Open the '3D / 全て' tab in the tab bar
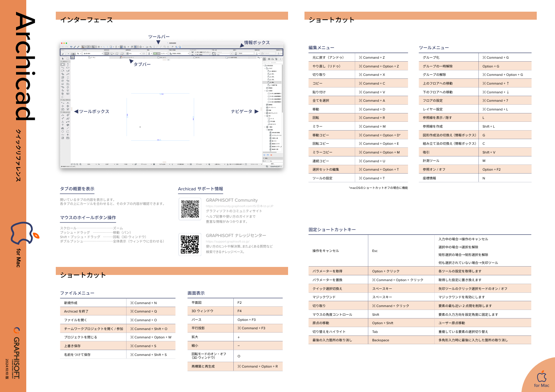This screenshot has width=555, height=392. [161, 57]
